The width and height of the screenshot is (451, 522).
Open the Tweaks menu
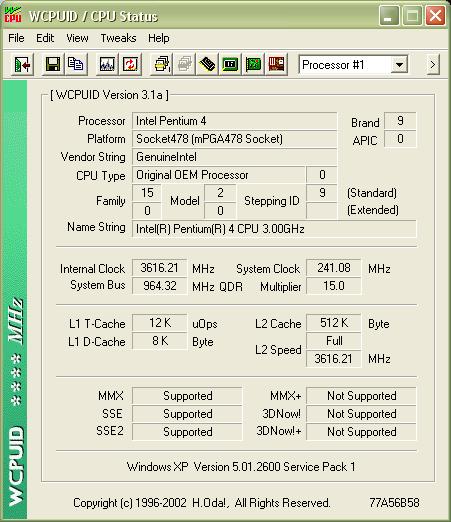[x=118, y=38]
